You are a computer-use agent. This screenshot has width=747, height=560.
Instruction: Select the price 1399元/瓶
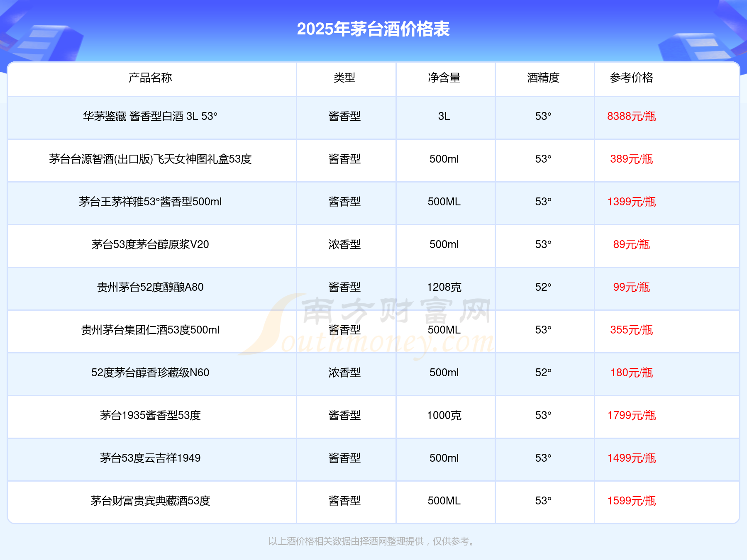(632, 202)
